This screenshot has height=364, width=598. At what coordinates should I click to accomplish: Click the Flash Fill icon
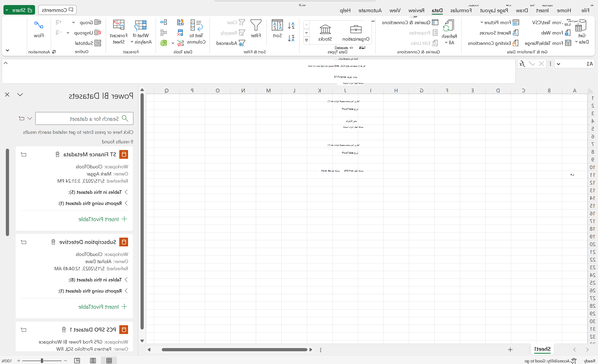180,23
